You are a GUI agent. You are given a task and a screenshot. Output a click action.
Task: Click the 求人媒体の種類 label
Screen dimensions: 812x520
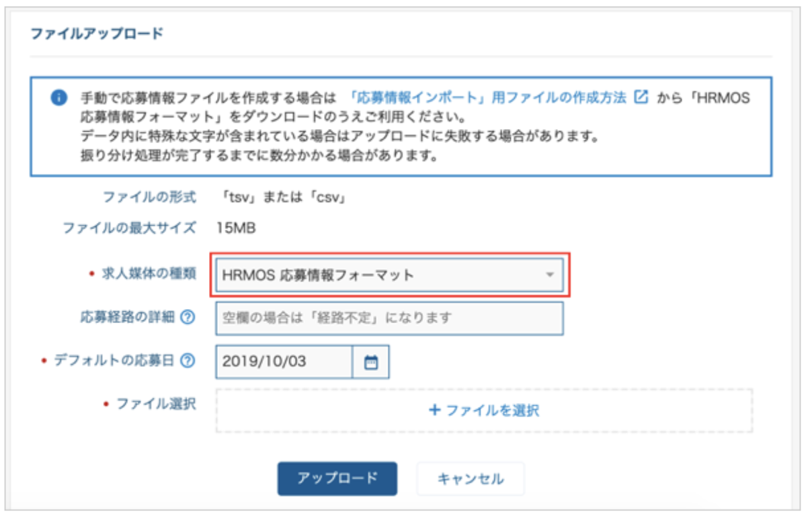tap(148, 275)
